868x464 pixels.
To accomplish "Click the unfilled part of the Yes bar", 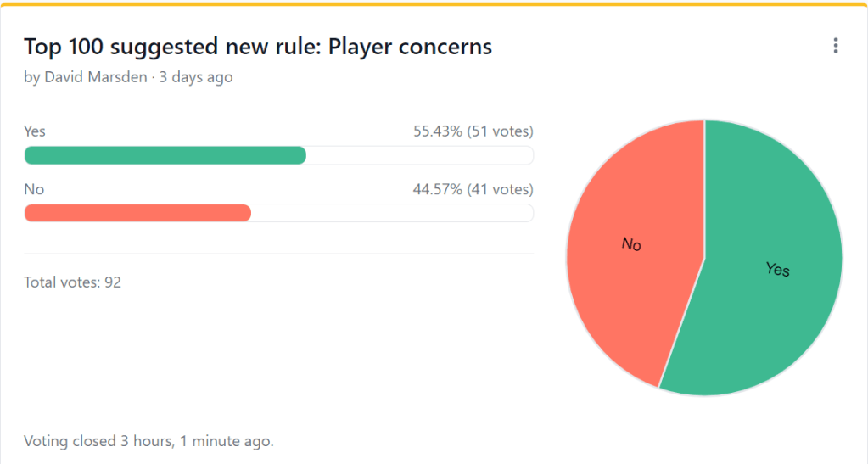I will [x=419, y=155].
